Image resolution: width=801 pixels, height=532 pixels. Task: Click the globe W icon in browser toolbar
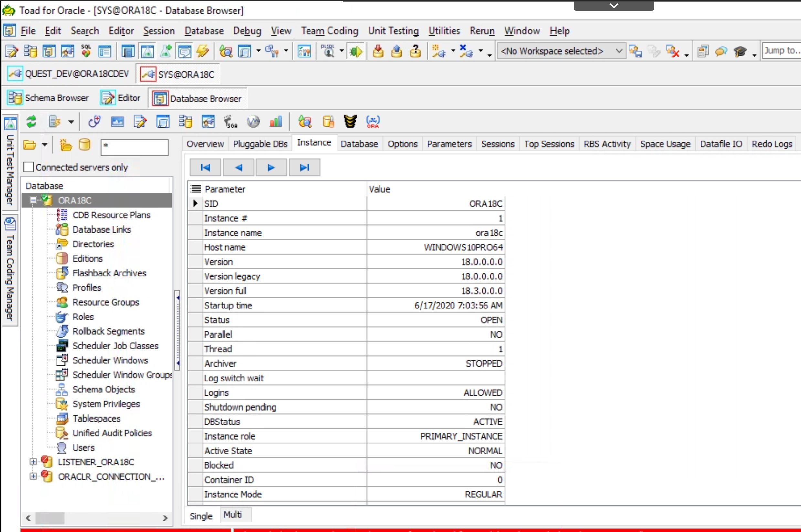(253, 121)
